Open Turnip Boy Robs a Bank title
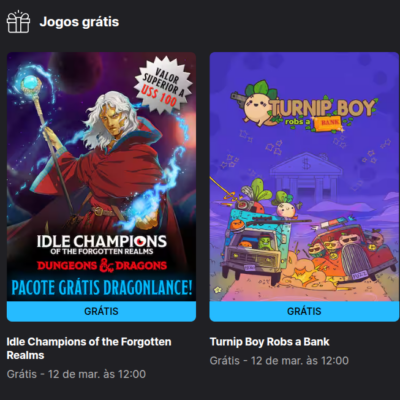Image resolution: width=400 pixels, height=400 pixels. (x=269, y=342)
